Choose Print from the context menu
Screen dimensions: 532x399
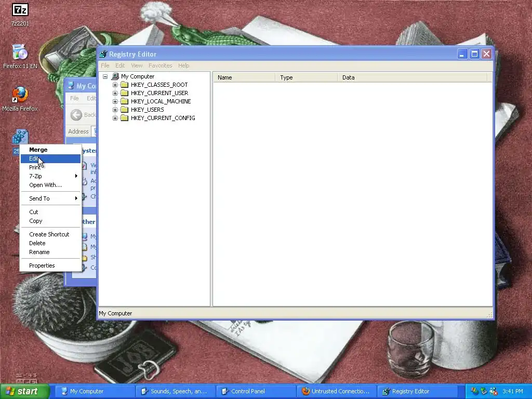tap(50, 167)
